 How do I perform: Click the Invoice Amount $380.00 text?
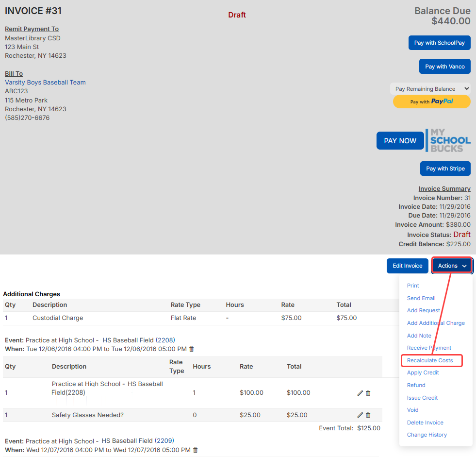click(433, 225)
